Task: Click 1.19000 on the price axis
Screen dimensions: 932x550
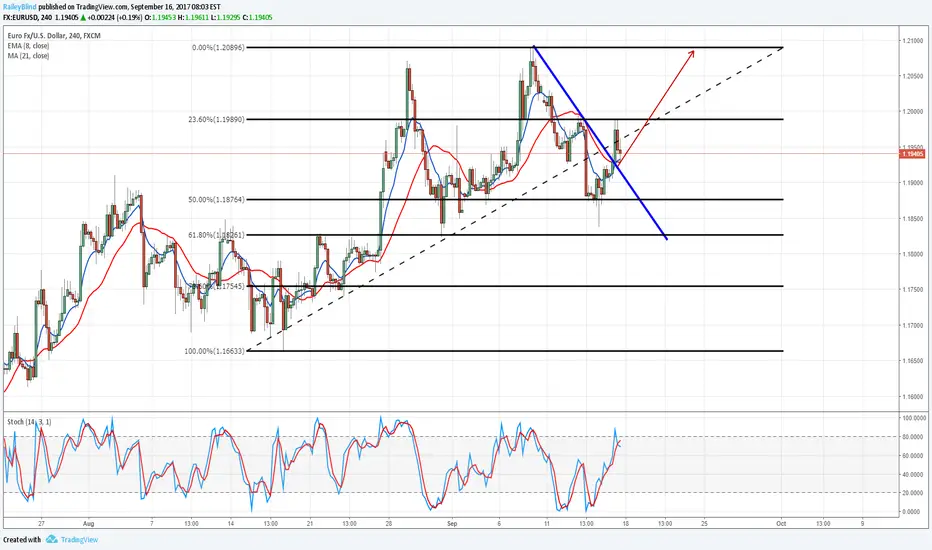Action: 913,183
